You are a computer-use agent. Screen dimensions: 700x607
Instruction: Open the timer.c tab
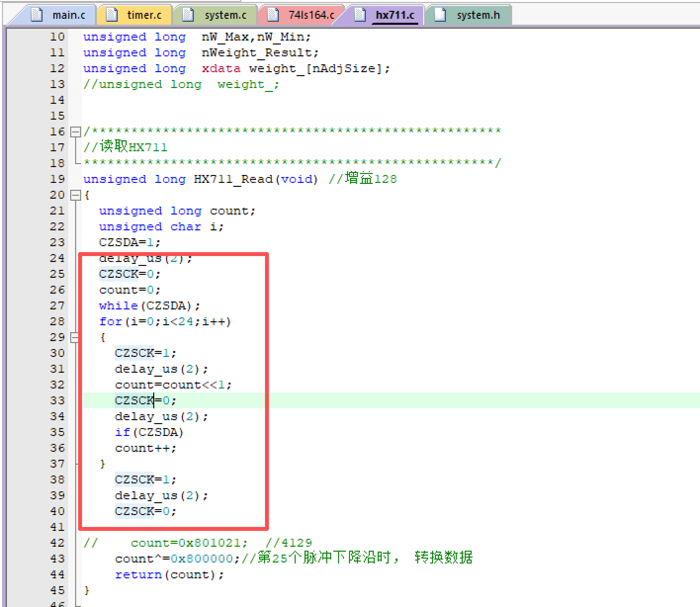[x=144, y=15]
